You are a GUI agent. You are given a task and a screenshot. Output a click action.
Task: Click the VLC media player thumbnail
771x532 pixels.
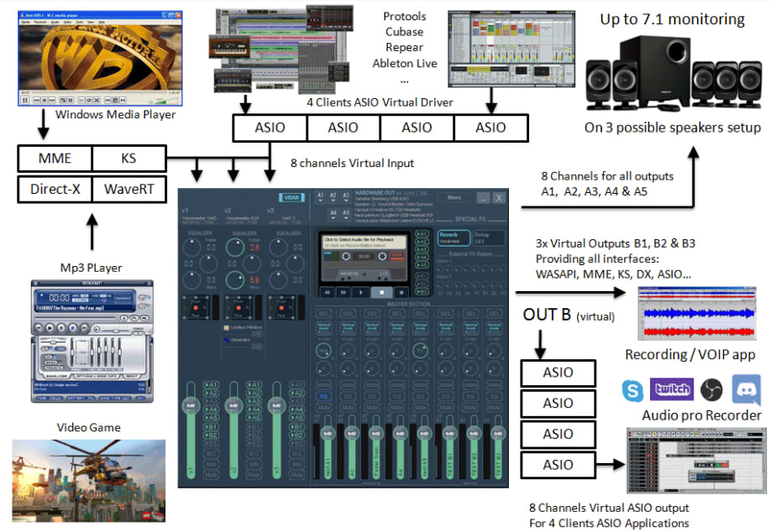pos(100,59)
